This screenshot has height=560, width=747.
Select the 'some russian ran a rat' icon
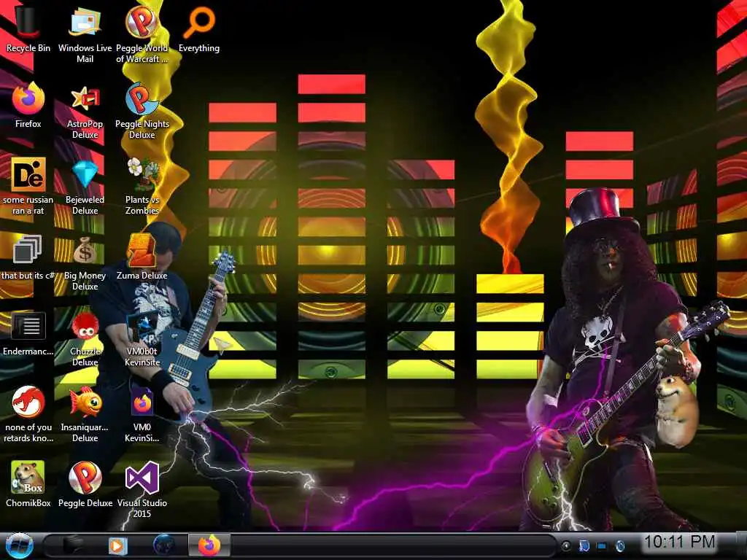click(x=28, y=186)
